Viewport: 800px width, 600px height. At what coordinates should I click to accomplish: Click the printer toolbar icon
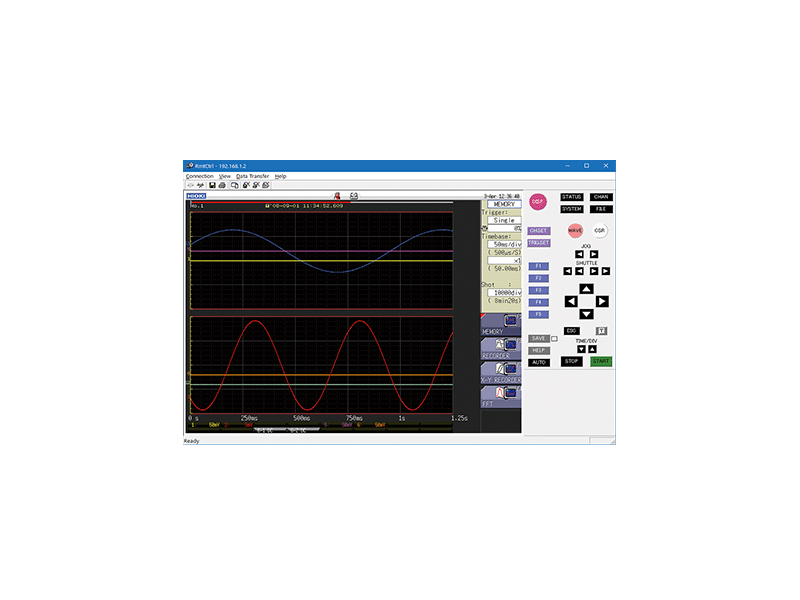tap(222, 185)
